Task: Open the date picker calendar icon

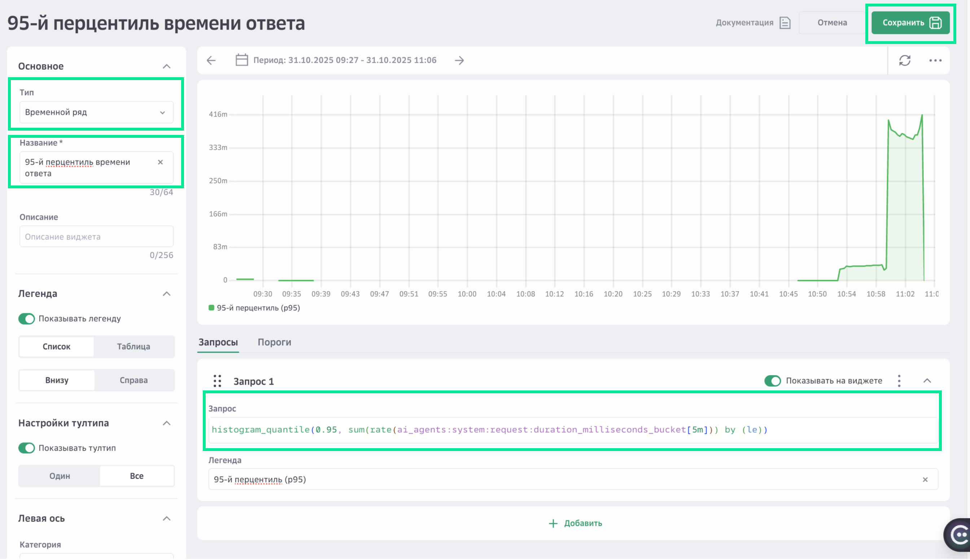Action: tap(241, 60)
